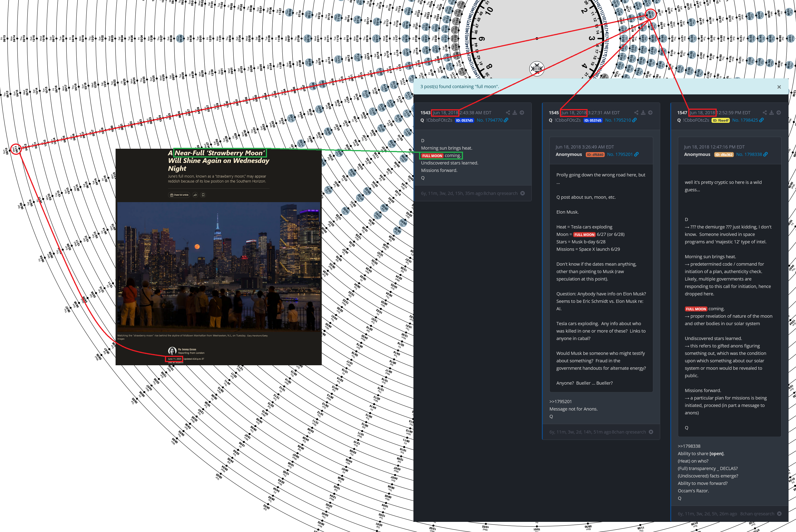This screenshot has height=532, width=796.
Task: Click 'Updated 4:24 p.m. ET' text in article
Action: point(194,359)
